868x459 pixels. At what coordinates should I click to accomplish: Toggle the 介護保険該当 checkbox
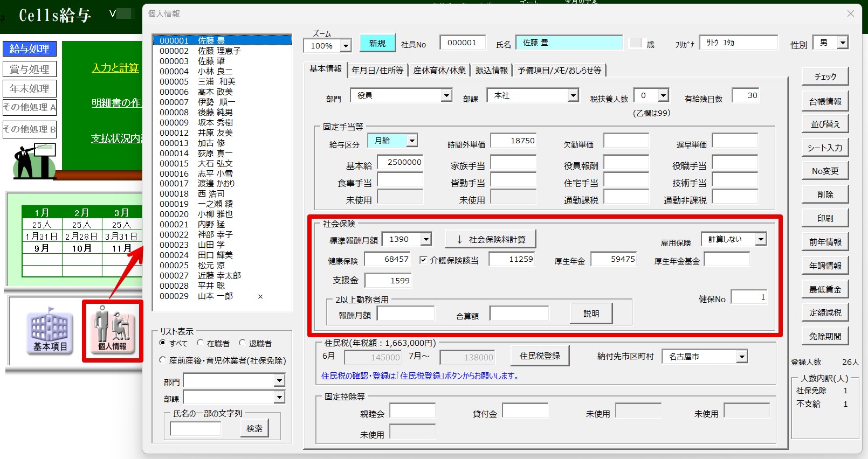[x=423, y=260]
